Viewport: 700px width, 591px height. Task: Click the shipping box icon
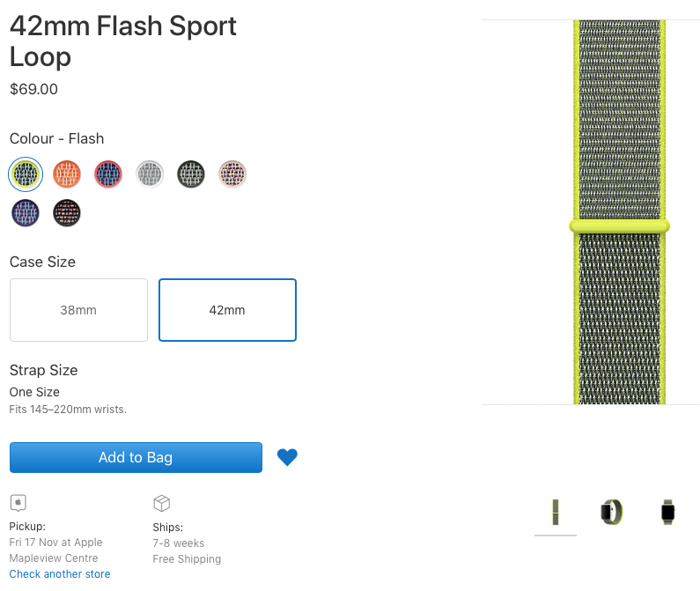coord(161,503)
